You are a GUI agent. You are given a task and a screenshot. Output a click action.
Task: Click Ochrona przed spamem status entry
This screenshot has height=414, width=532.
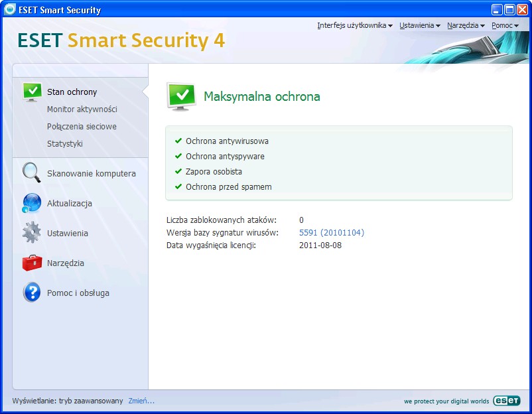click(229, 186)
